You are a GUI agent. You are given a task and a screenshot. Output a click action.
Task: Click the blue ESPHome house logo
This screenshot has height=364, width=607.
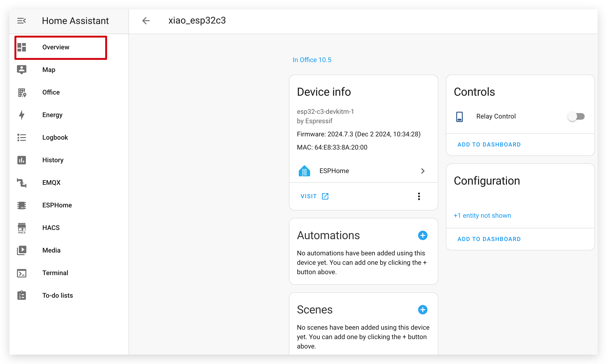click(304, 171)
